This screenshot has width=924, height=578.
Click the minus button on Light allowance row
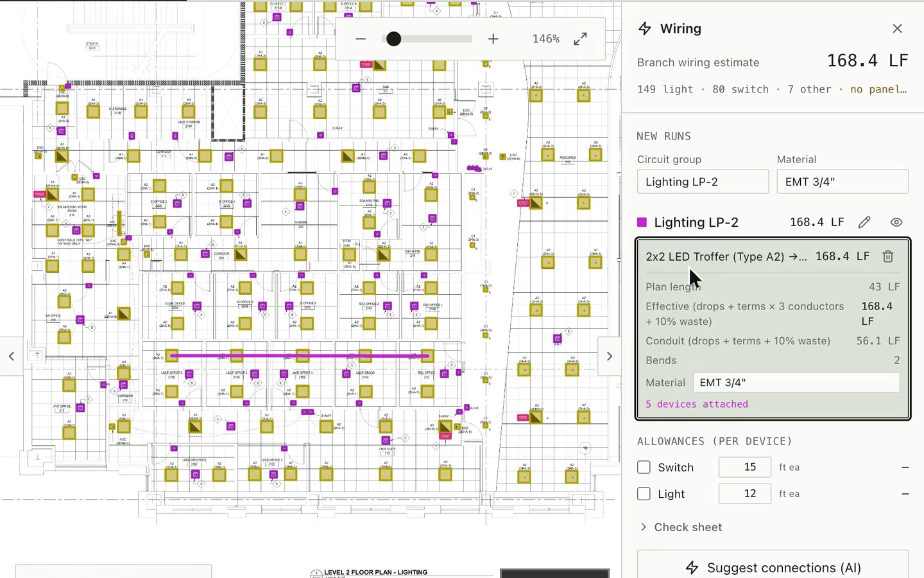[905, 494]
